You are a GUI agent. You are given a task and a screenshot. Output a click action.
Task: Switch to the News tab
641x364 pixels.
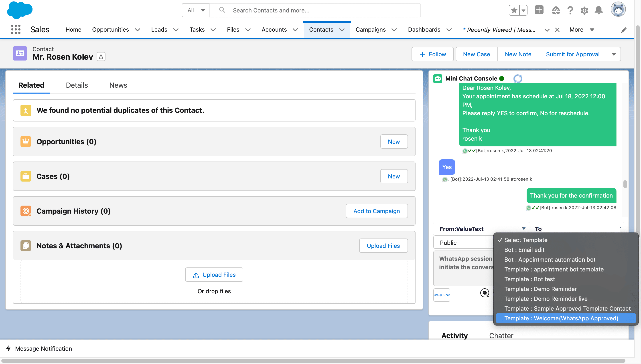click(118, 85)
